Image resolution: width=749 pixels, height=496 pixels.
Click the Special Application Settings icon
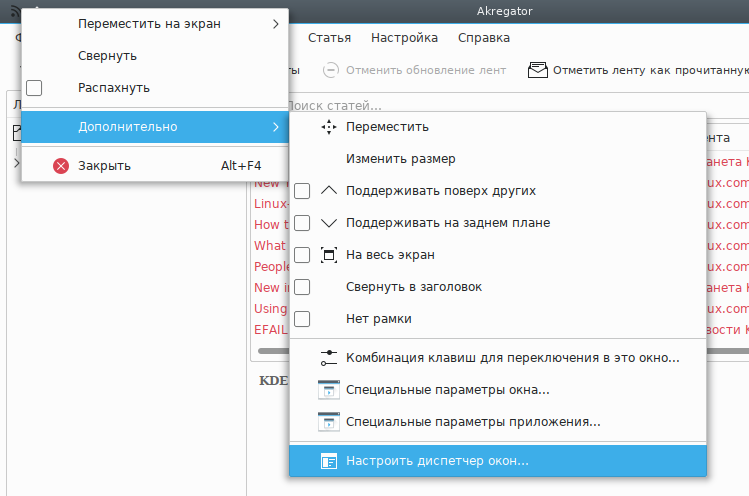(x=328, y=422)
